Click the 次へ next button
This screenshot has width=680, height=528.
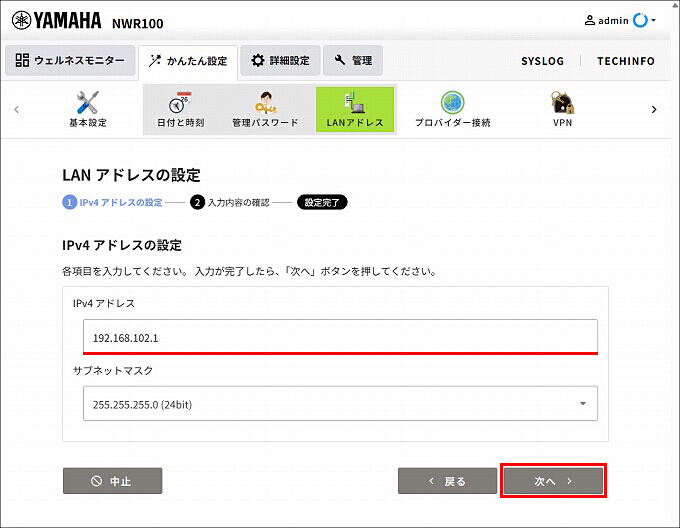[553, 481]
